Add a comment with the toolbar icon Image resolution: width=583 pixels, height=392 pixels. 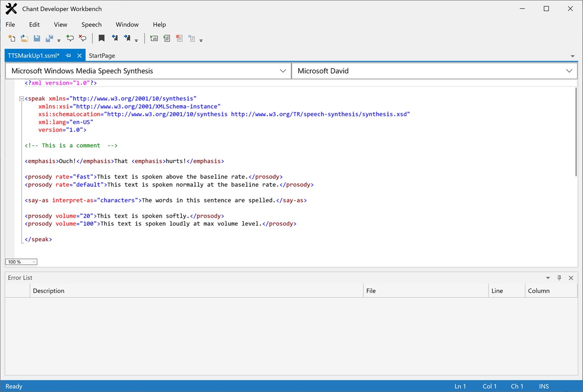[70, 38]
